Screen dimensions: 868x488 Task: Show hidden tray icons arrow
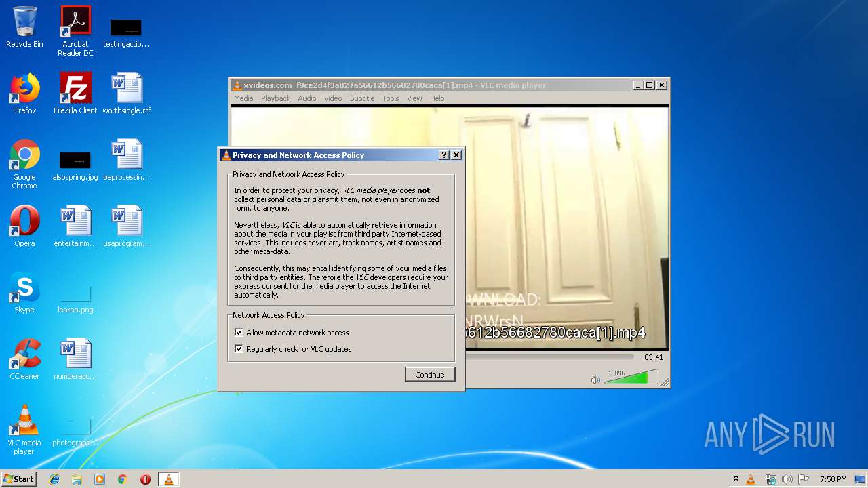pyautogui.click(x=736, y=479)
